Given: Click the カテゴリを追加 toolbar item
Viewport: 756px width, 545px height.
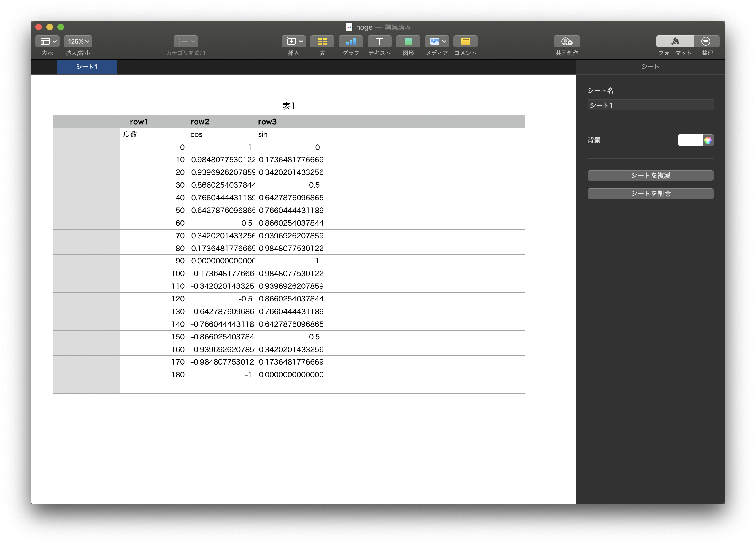Looking at the screenshot, I should tap(185, 41).
